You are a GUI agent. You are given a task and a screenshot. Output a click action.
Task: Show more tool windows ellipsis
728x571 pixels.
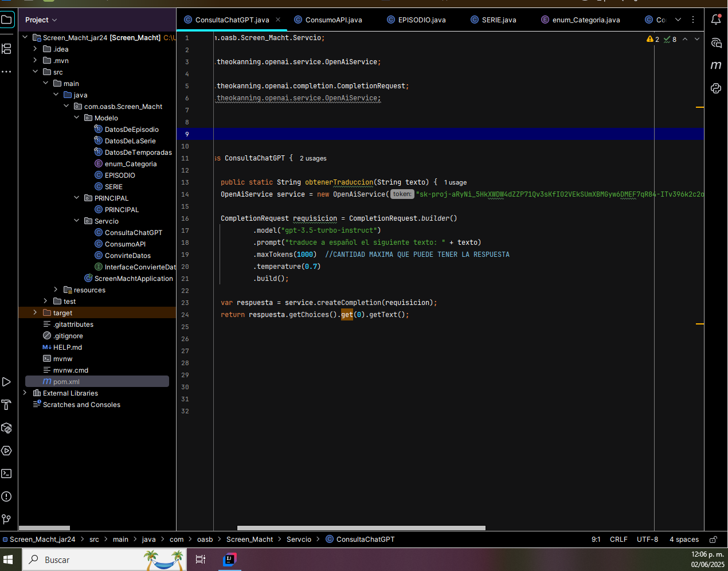6,72
